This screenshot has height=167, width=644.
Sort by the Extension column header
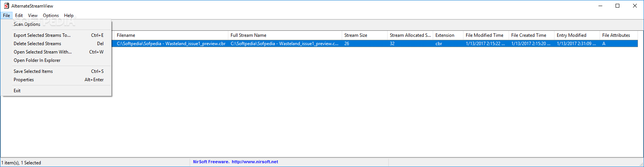448,35
